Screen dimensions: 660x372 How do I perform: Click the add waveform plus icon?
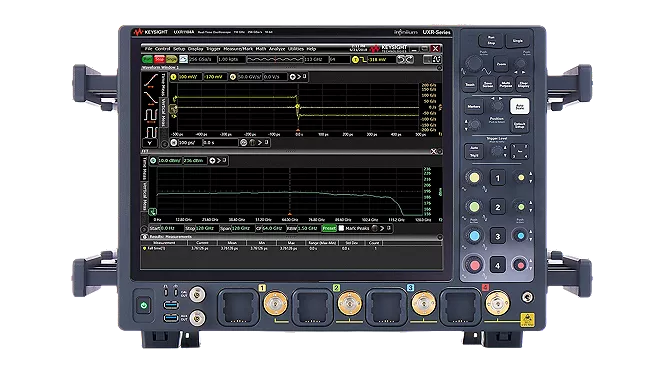[293, 77]
